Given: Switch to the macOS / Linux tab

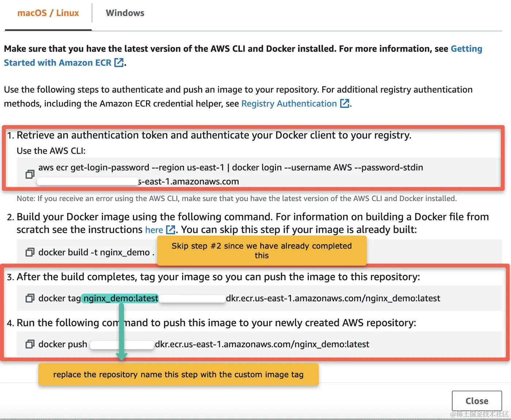Looking at the screenshot, I should [48, 13].
